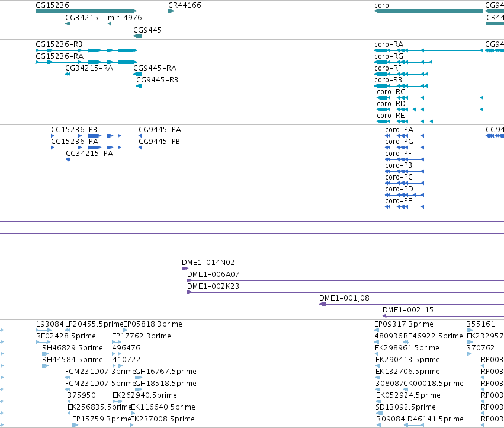Click BAC clone DME1-002K23

click(x=345, y=292)
